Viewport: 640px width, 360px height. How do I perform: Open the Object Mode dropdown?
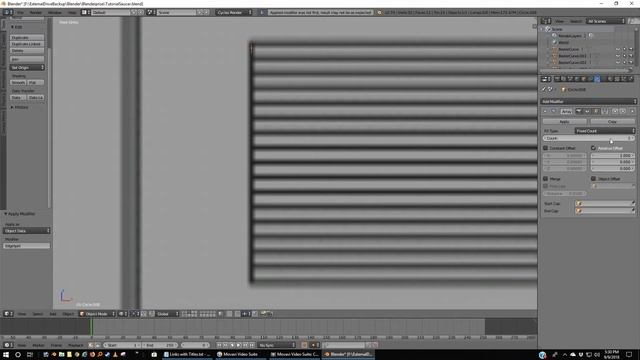(97, 314)
